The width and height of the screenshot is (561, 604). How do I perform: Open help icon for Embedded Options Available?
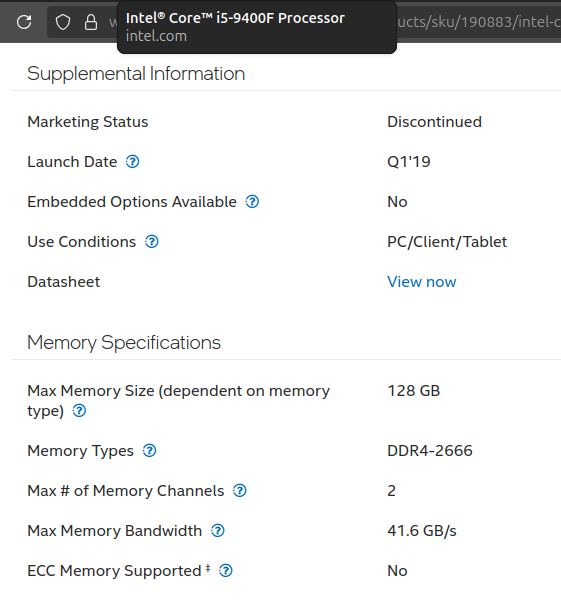pyautogui.click(x=252, y=202)
